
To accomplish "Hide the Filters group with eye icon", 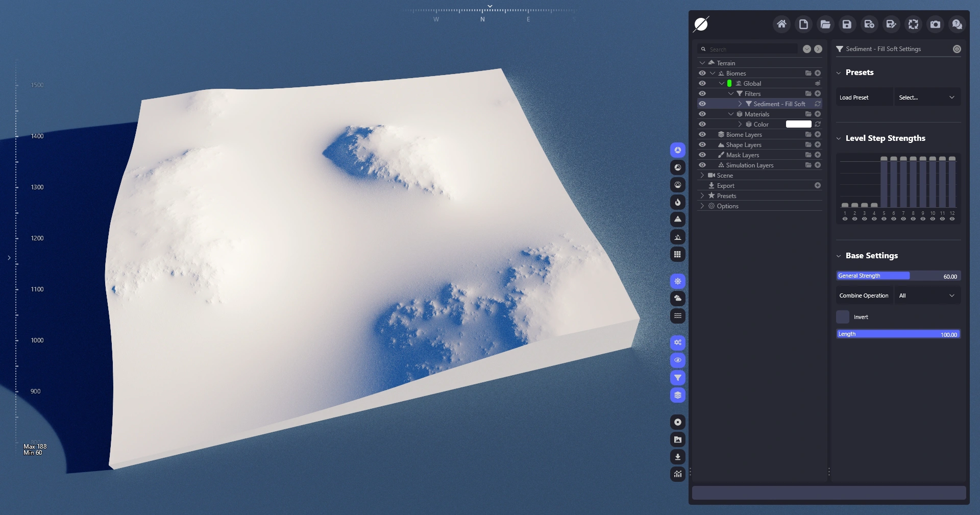I will [702, 93].
